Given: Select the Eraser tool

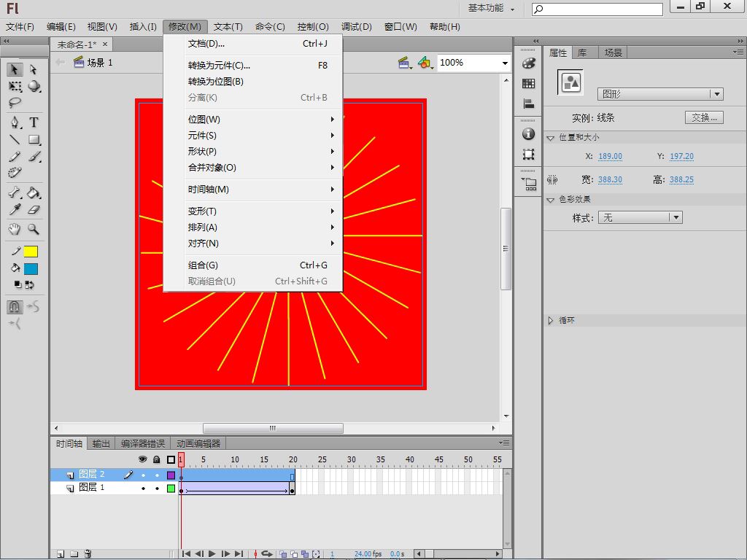Looking at the screenshot, I should [x=34, y=209].
